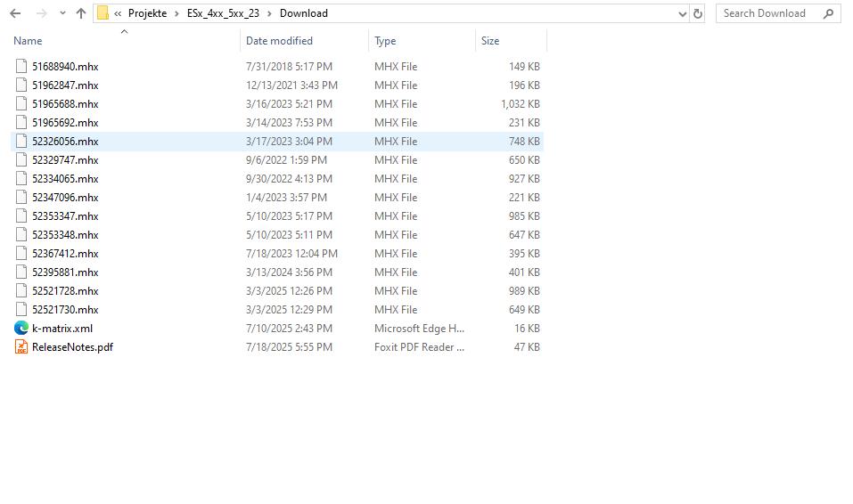Sort by Type column header

385,41
